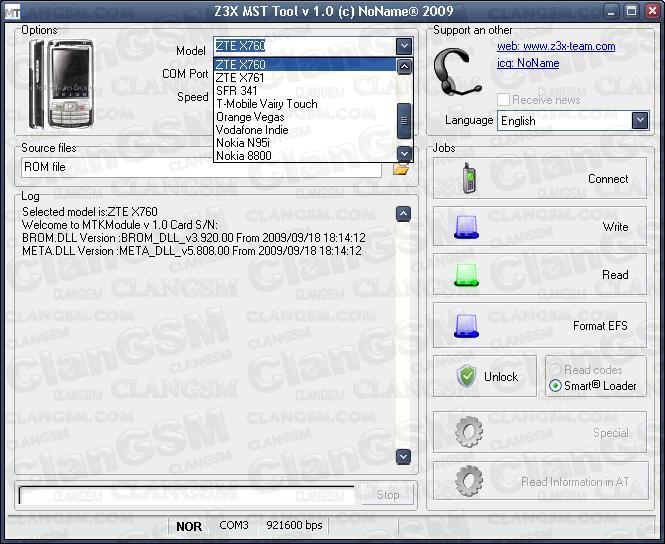This screenshot has width=665, height=544.
Task: Select the Smart Loader radio option
Action: 555,385
